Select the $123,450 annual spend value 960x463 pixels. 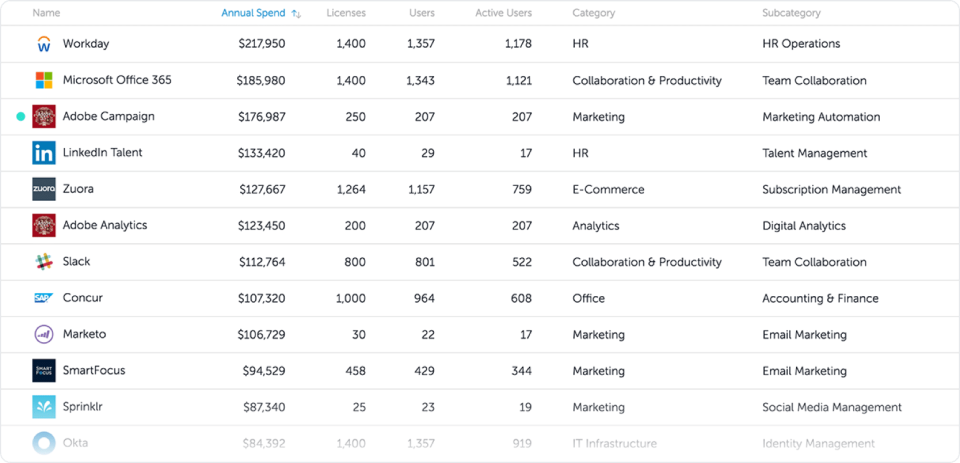(262, 225)
